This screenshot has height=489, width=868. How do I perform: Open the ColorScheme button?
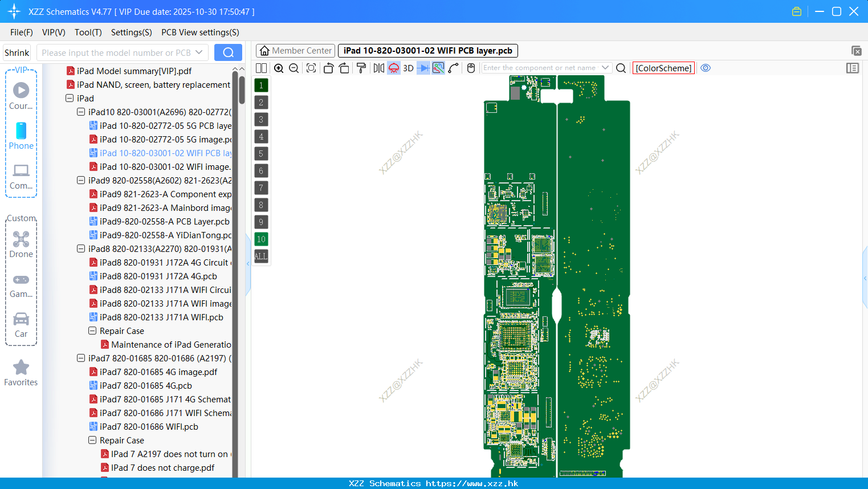663,68
